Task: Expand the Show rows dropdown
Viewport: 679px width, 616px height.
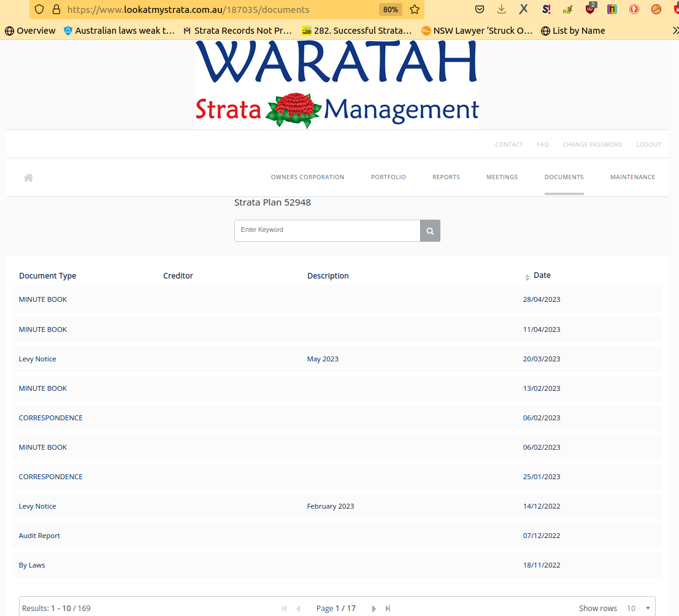Action: pyautogui.click(x=639, y=608)
